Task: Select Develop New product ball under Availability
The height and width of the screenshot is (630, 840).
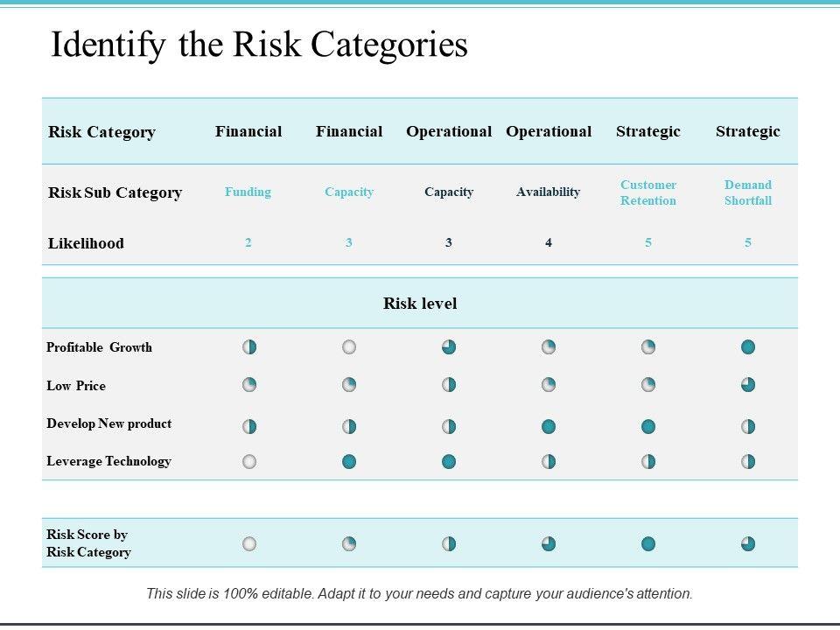Action: coord(549,426)
